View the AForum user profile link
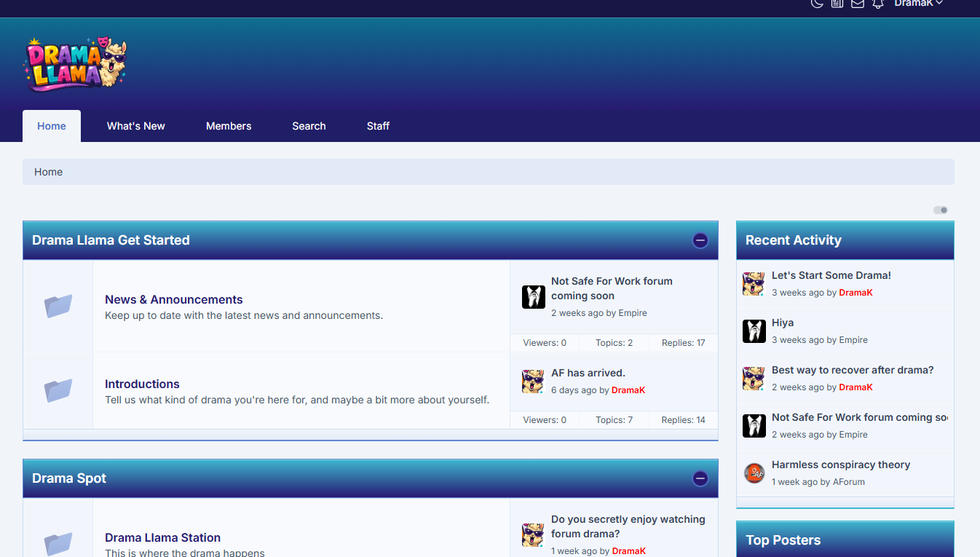 coord(849,482)
